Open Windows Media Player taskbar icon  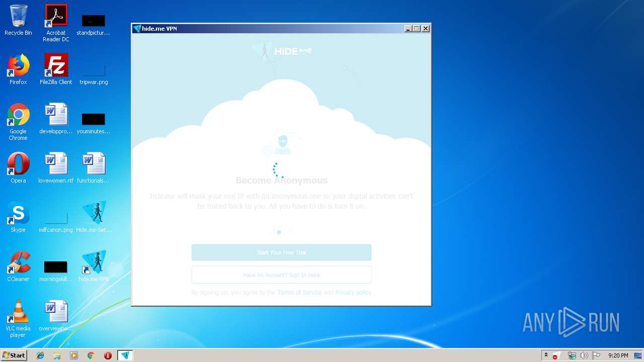74,355
